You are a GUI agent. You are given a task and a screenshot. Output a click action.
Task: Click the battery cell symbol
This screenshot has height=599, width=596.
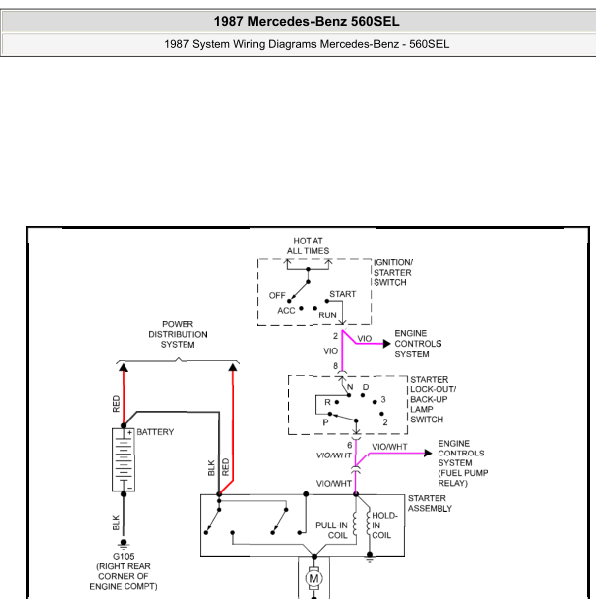pyautogui.click(x=123, y=460)
